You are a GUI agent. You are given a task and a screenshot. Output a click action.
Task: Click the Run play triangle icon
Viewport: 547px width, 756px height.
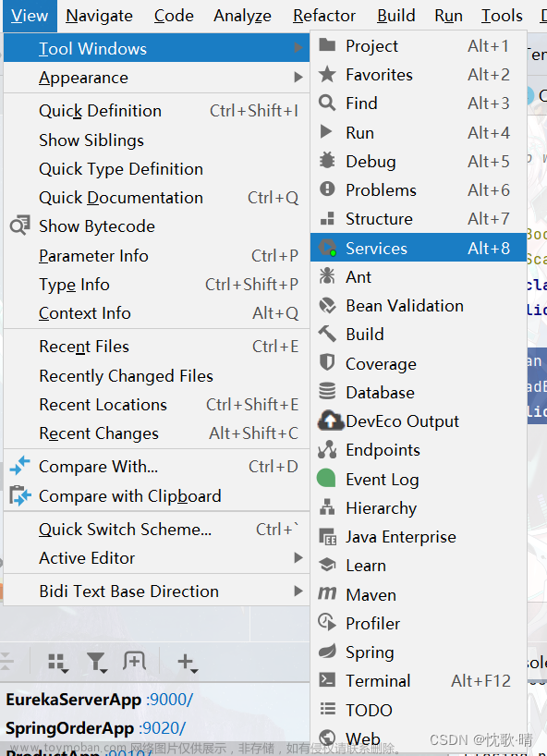(x=326, y=131)
